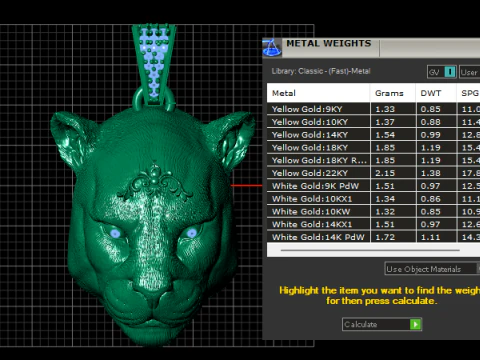Select the Yellow Gold:18KY R... row
Image resolution: width=480 pixels, height=360 pixels.
click(373, 160)
